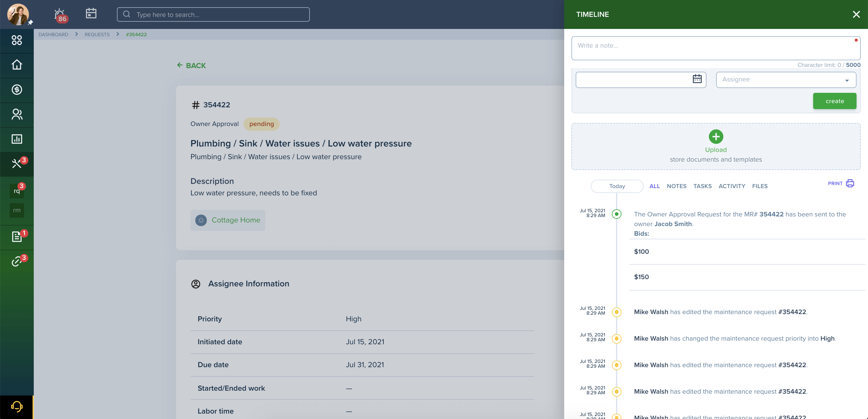Click the back arrow icon
Screen dimensions: 868x419
click(x=180, y=65)
